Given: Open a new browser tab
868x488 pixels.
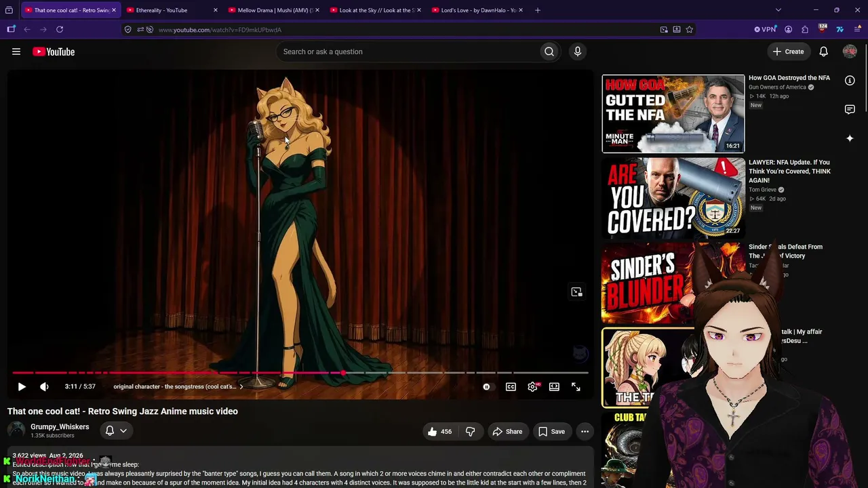Looking at the screenshot, I should pyautogui.click(x=538, y=10).
